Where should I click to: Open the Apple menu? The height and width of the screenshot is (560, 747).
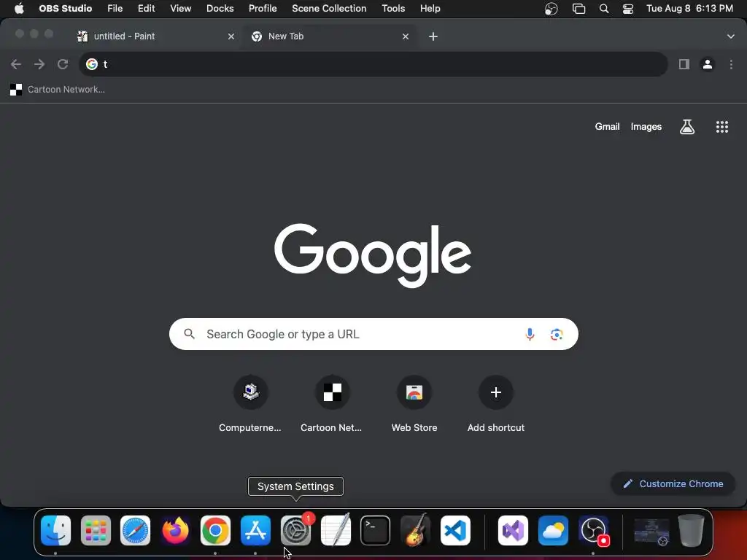coord(19,9)
